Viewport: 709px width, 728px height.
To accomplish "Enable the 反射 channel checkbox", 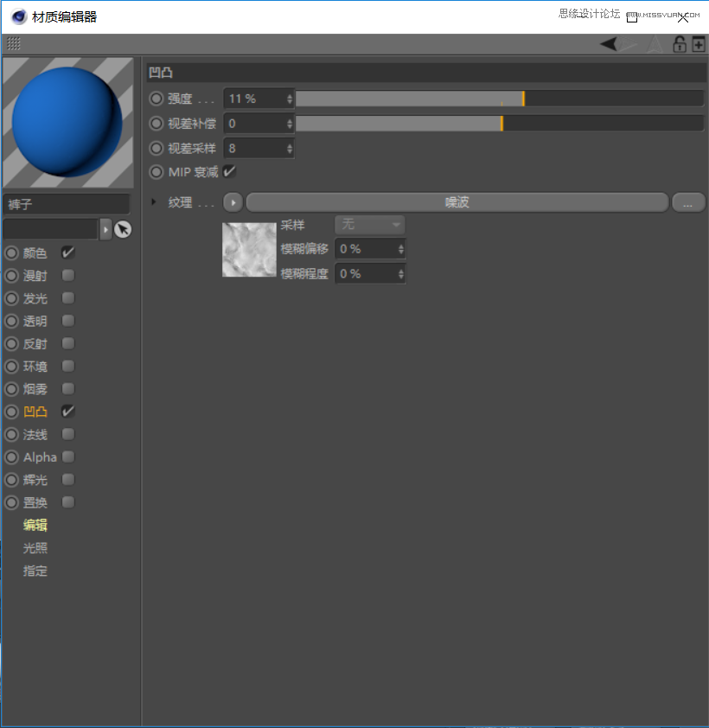I will (x=67, y=343).
